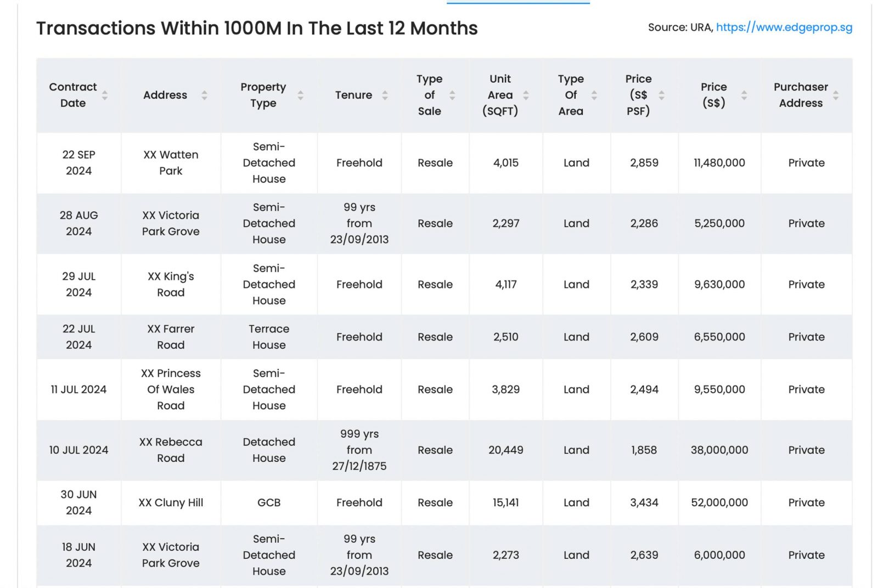The height and width of the screenshot is (588, 878).
Task: Sort by Price (S$ PSF) arrows
Action: click(661, 95)
